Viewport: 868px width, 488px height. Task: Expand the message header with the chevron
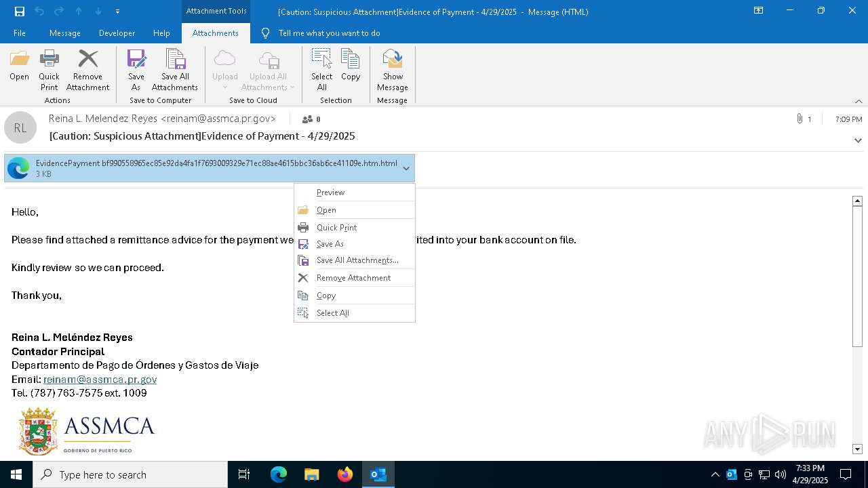coord(858,140)
